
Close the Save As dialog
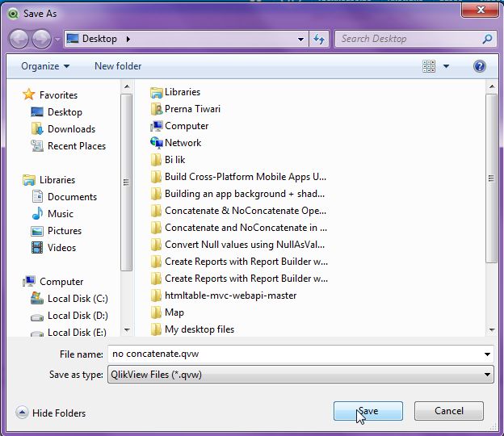pos(481,10)
